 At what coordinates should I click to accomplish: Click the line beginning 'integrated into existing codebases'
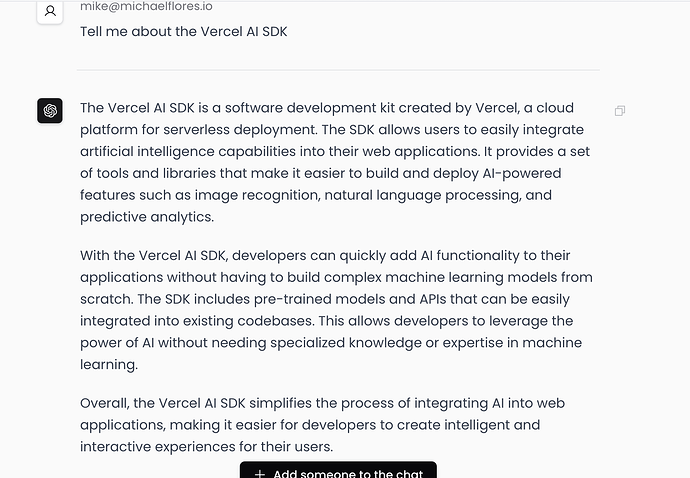click(327, 321)
